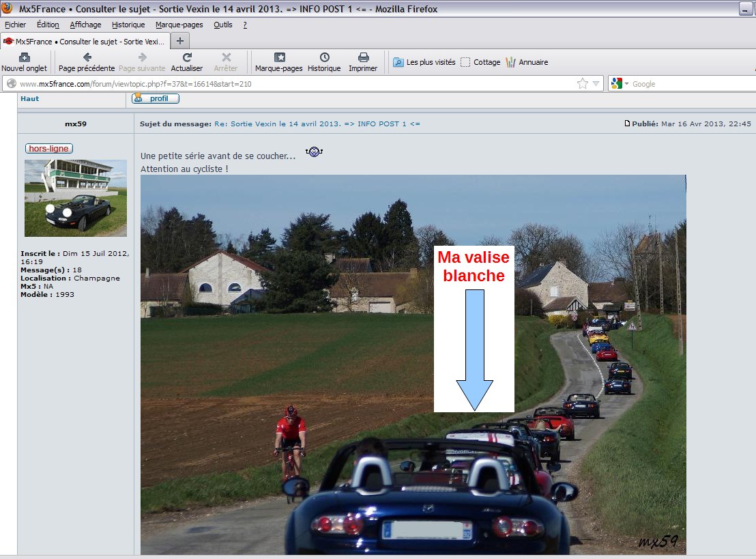Expand the URL history dropdown arrow
The width and height of the screenshot is (756, 559).
pos(596,84)
